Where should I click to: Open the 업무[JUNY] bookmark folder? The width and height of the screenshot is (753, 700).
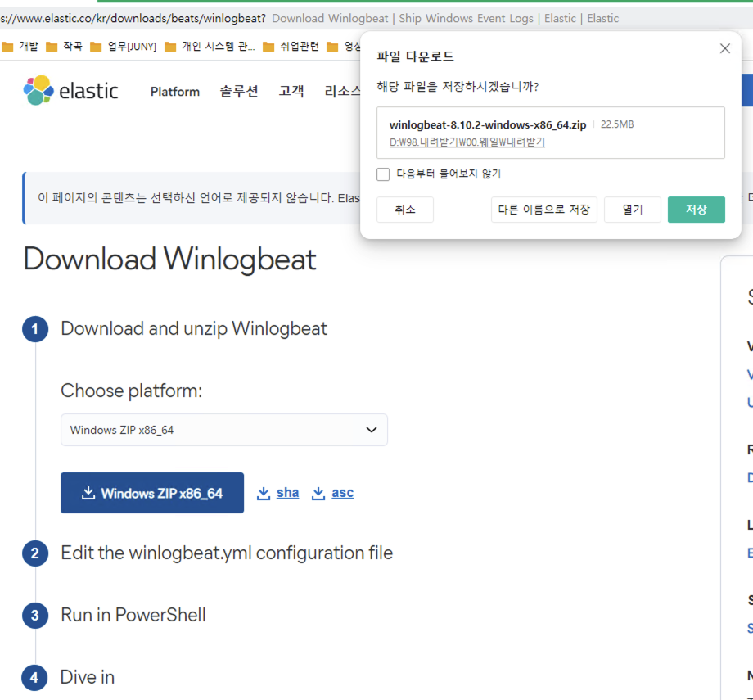coord(124,46)
